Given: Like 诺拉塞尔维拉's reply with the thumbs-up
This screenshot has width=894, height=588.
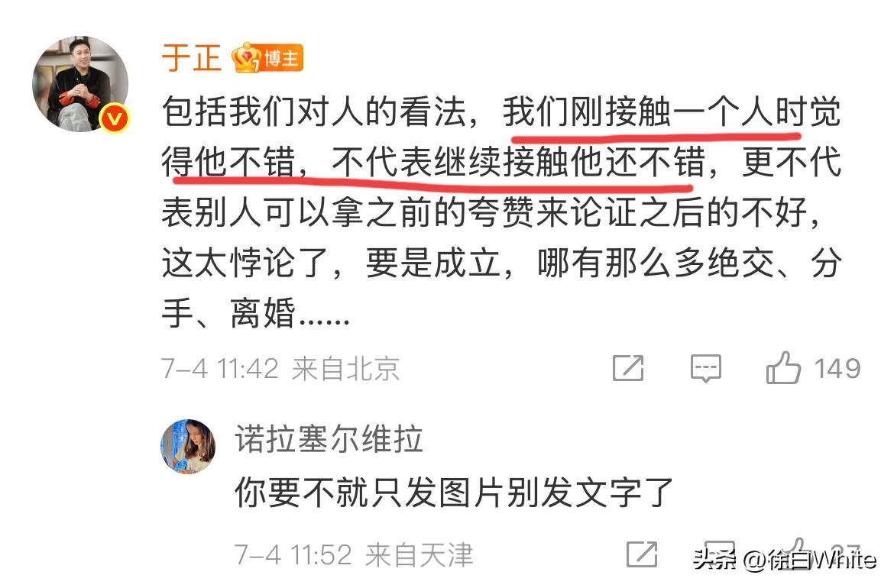Looking at the screenshot, I should (x=796, y=553).
